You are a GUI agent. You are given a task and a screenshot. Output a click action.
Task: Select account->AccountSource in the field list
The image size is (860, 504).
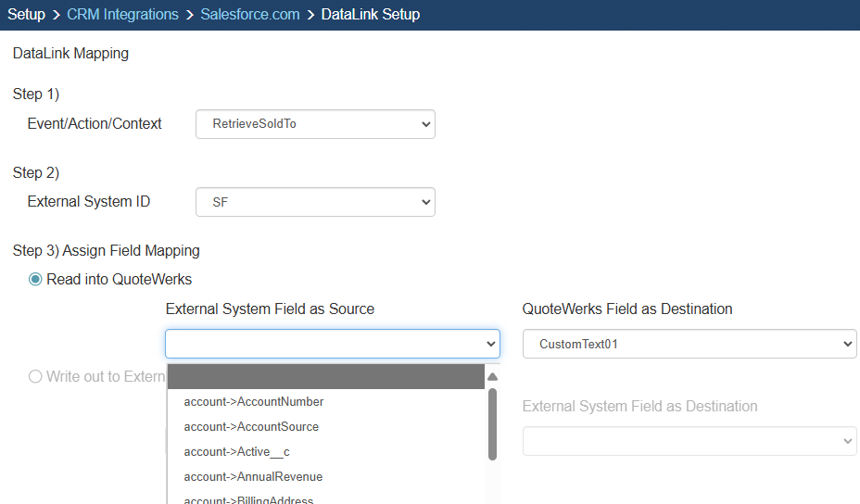coord(251,427)
